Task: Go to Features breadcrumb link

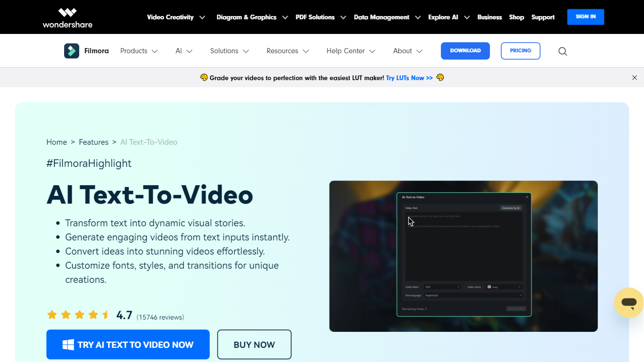Action: tap(93, 142)
